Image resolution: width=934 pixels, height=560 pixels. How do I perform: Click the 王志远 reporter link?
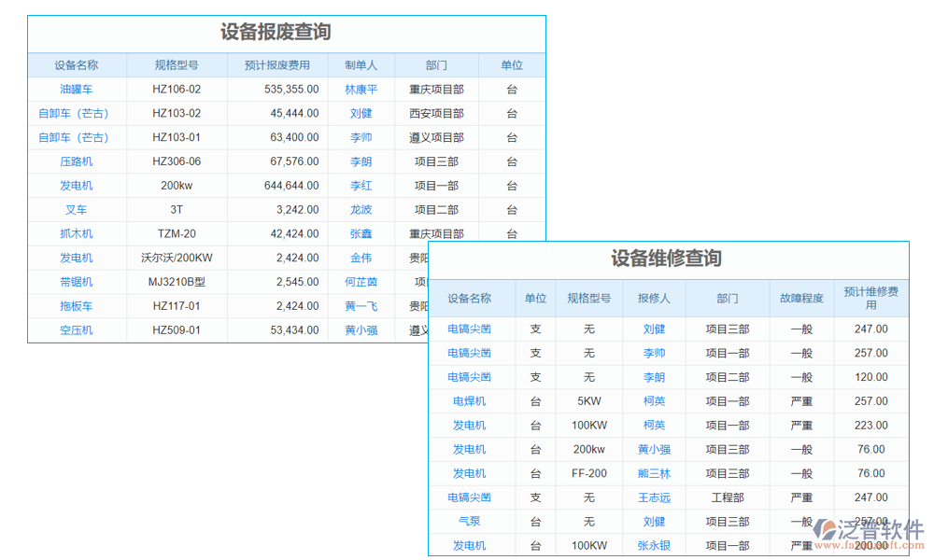(x=652, y=497)
